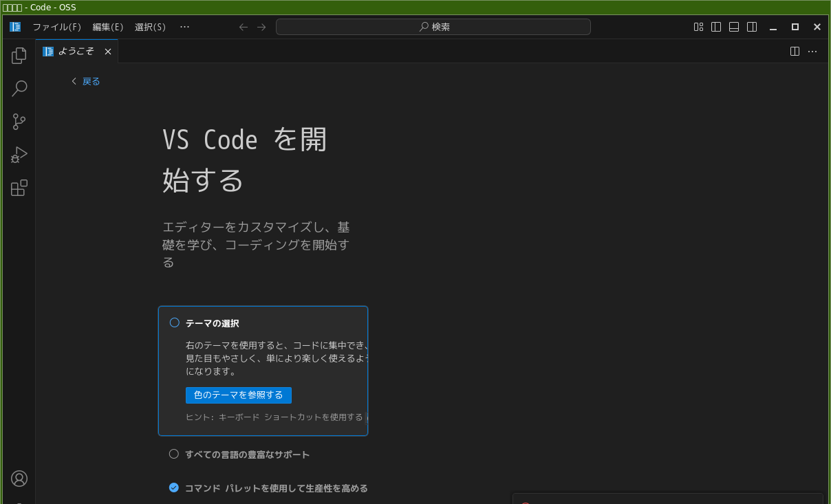831x504 pixels.
Task: Click the 色のテーマを参照する button
Action: (x=239, y=395)
